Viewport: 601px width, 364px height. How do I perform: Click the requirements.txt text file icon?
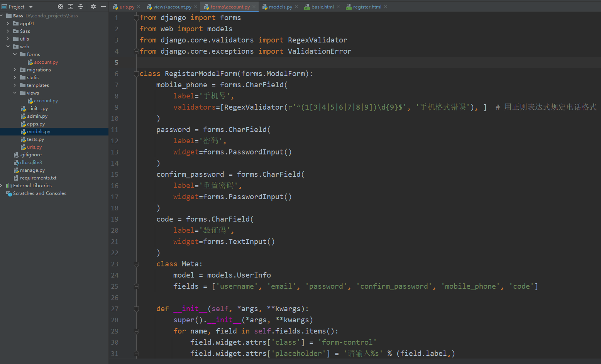tap(16, 178)
